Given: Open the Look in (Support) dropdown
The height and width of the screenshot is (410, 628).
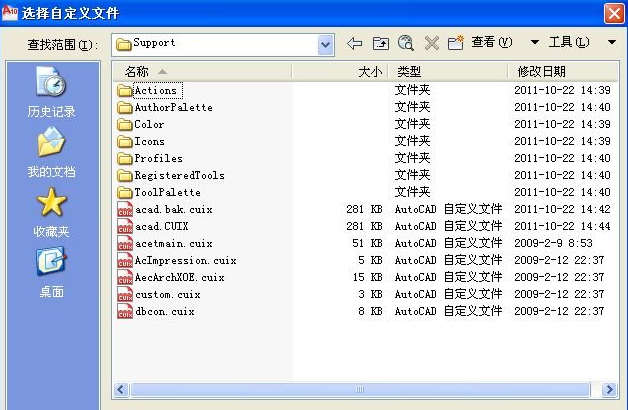Looking at the screenshot, I should tap(326, 45).
